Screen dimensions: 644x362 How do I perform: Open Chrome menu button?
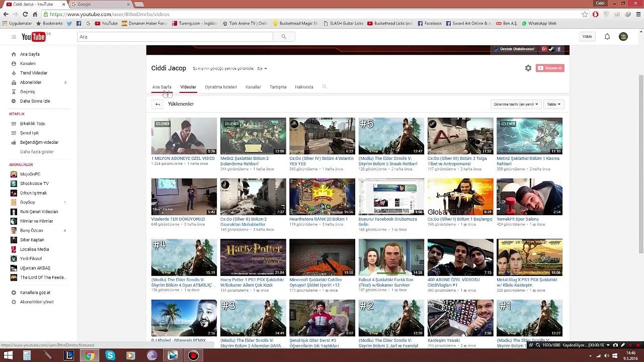pos(637,14)
